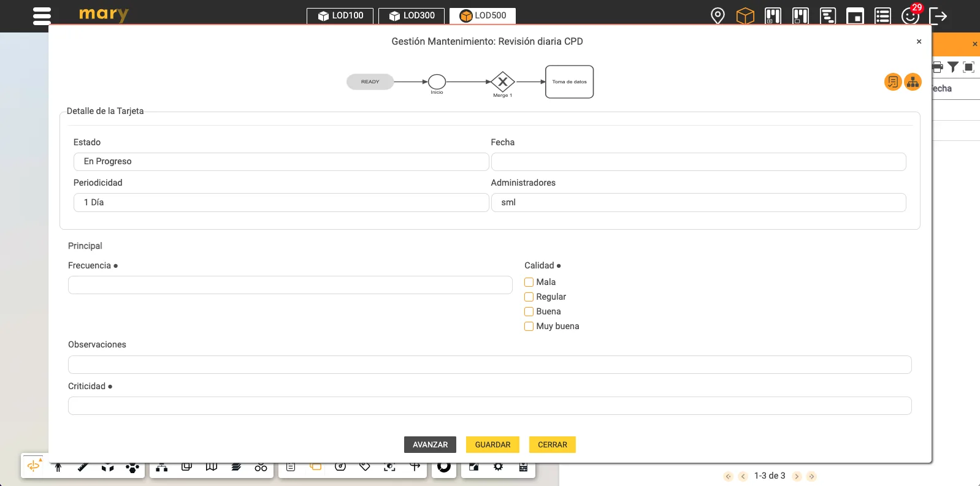Click the AVANZAR button
980x486 pixels.
[x=430, y=444]
